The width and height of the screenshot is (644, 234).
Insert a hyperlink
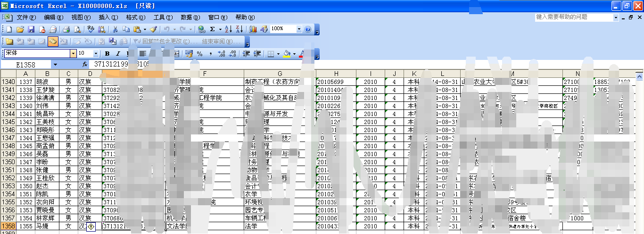pyautogui.click(x=202, y=29)
